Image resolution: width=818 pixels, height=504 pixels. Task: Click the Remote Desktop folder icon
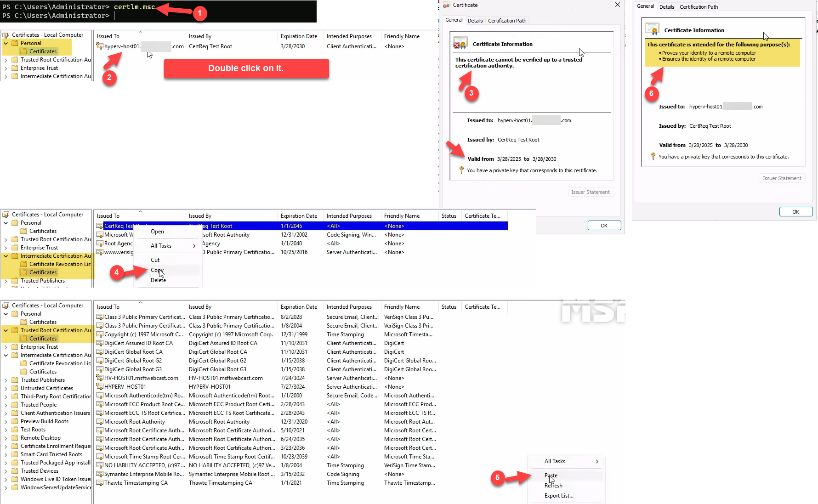tap(15, 438)
